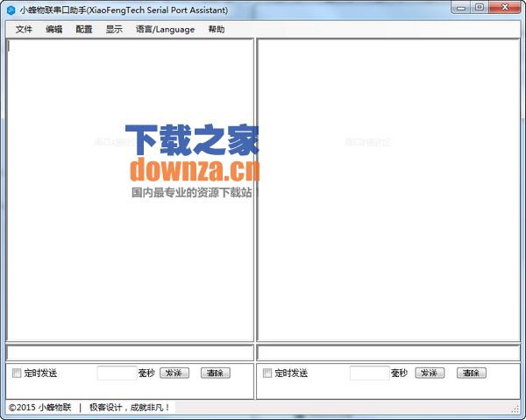Click the window resize grip in status bar

pyautogui.click(x=515, y=409)
